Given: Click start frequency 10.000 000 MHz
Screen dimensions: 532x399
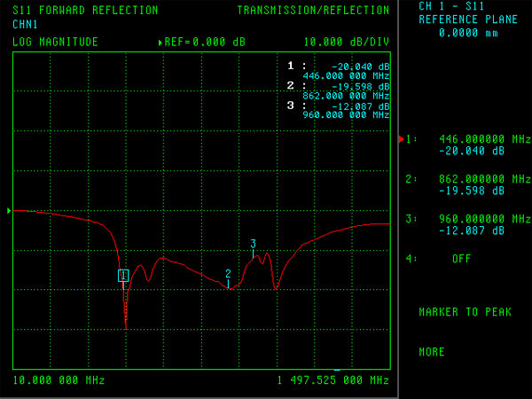Looking at the screenshot, I should (59, 380).
